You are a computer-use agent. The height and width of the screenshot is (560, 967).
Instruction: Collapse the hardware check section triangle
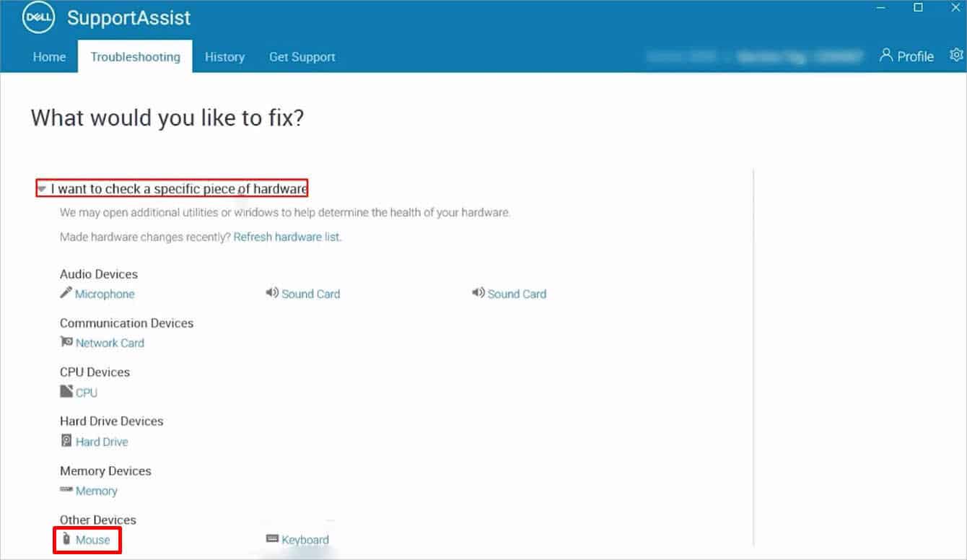[x=43, y=189]
